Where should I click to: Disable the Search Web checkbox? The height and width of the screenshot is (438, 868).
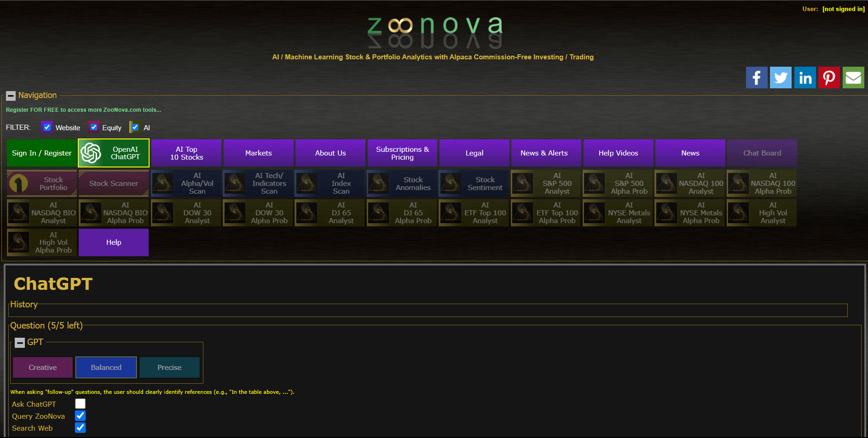pos(81,427)
